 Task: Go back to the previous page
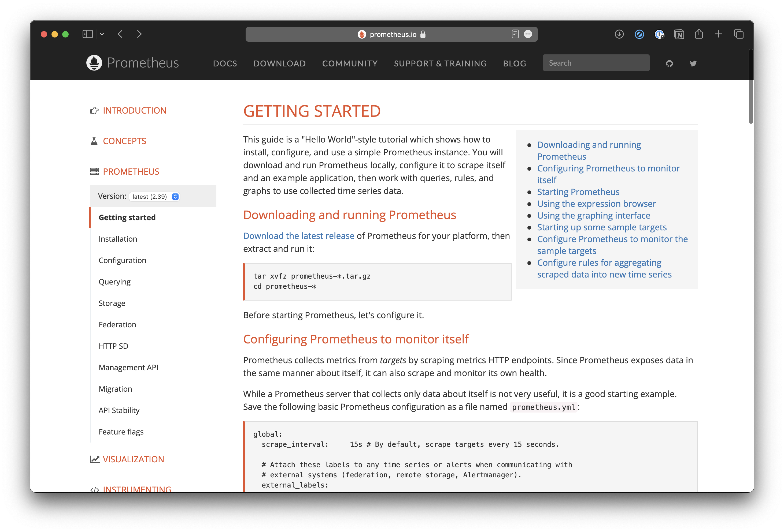click(120, 34)
